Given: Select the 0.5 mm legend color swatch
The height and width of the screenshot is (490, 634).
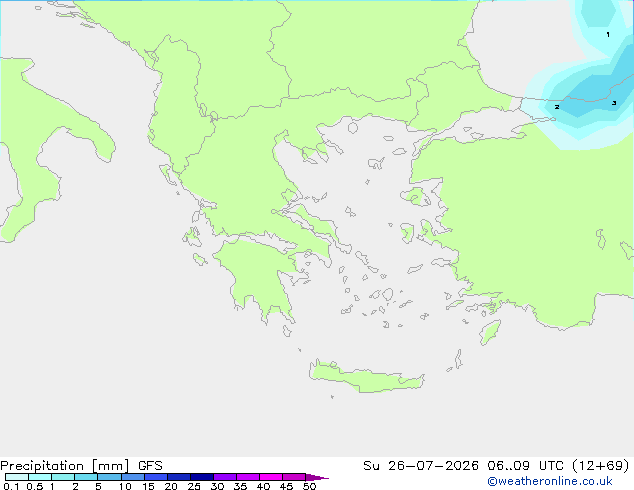Looking at the screenshot, I should [x=40, y=477].
